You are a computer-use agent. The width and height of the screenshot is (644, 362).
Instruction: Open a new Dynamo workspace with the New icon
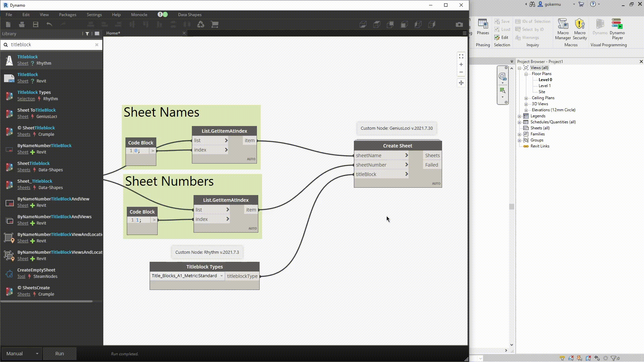tap(8, 24)
